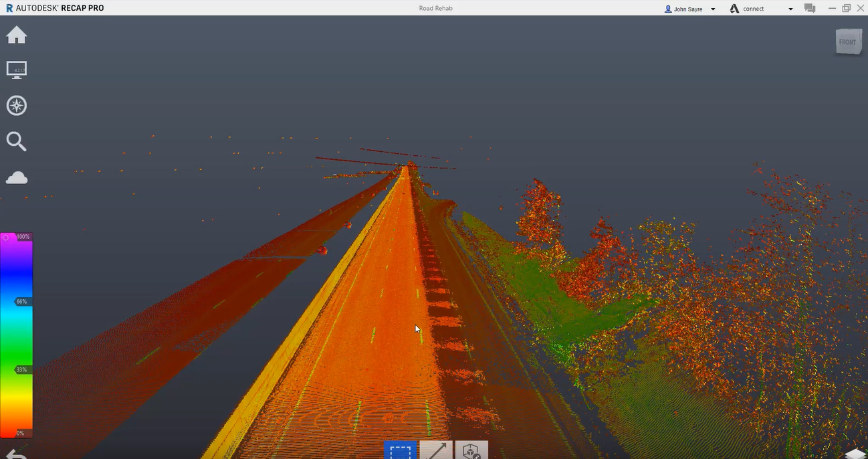Open the 3D cube annotation tool

tap(471, 451)
